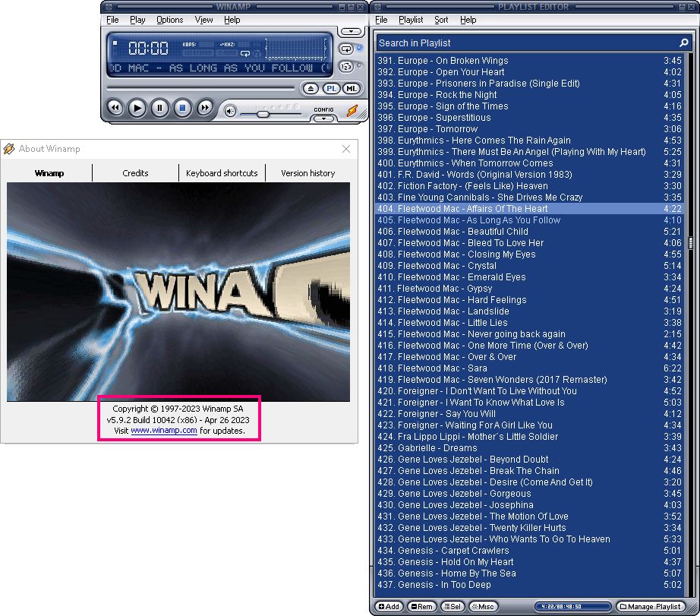Open the File menu in the Playlist Editor

pyautogui.click(x=381, y=20)
